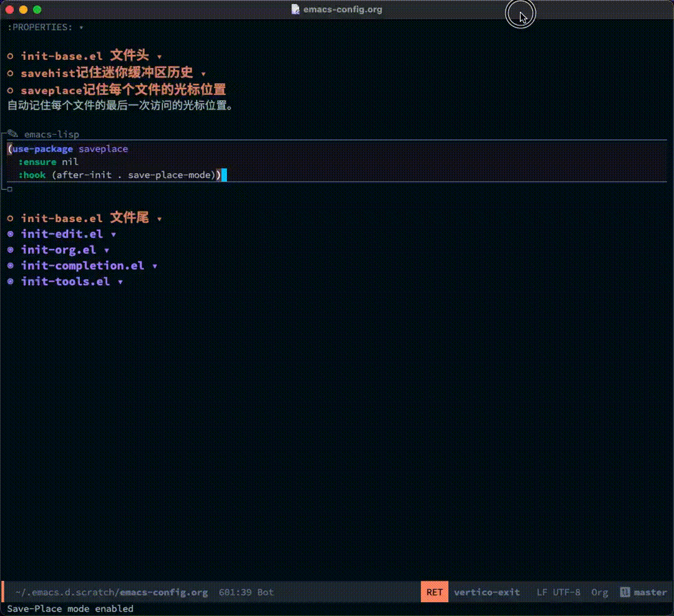
Task: Click the bullet for saveplace heading
Action: tap(11, 90)
